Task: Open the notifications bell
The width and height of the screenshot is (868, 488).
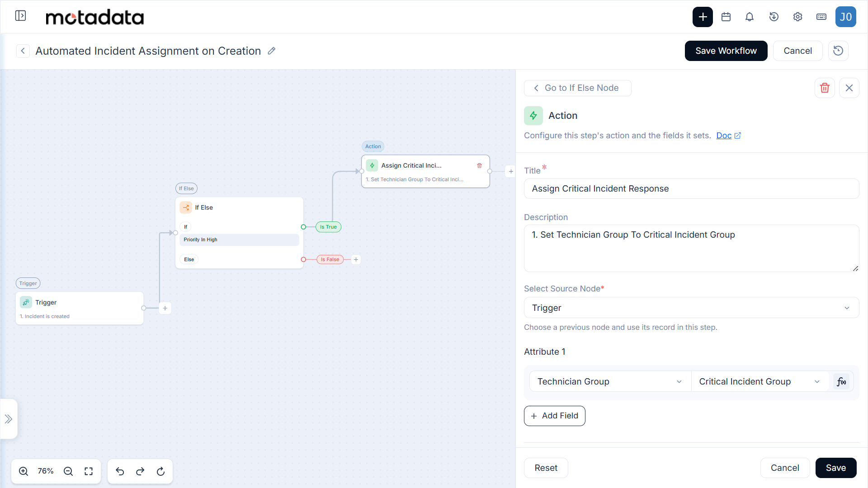Action: [x=750, y=17]
